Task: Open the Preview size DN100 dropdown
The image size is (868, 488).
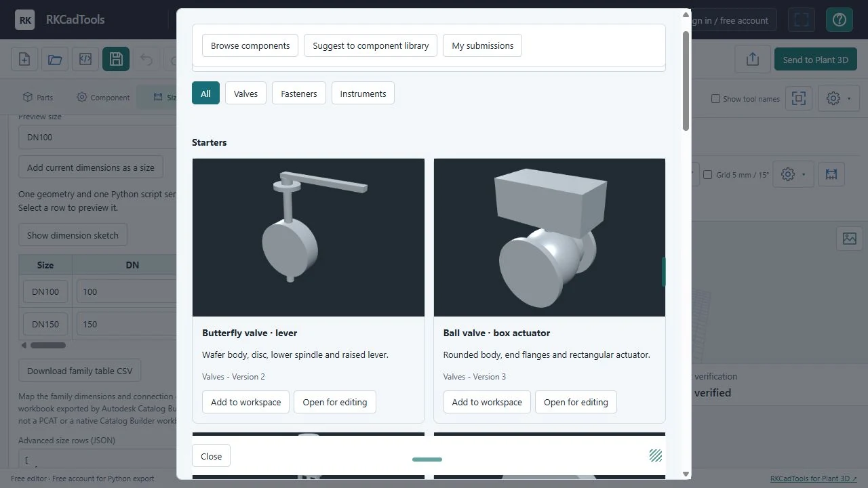Action: click(x=98, y=137)
